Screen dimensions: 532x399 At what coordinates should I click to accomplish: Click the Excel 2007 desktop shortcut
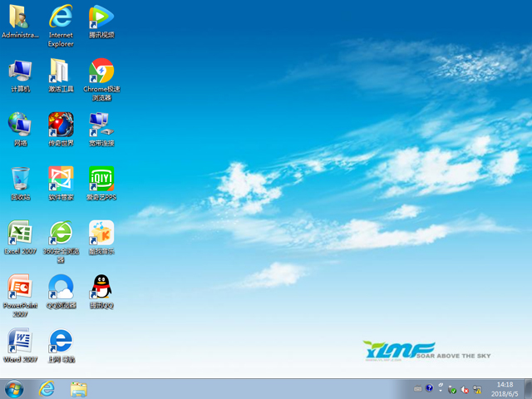[20, 233]
